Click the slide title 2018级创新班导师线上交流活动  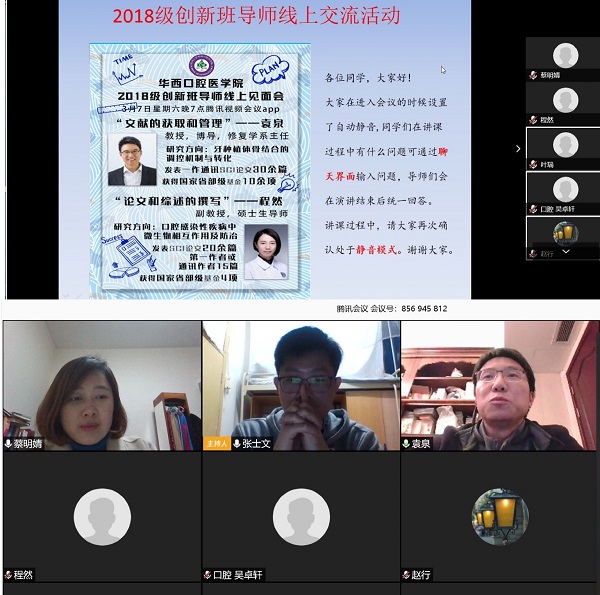256,16
